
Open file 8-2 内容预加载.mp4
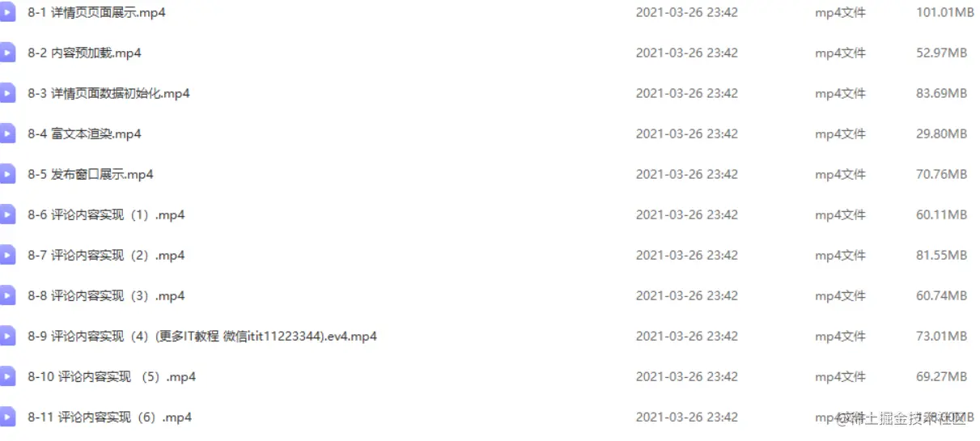point(84,53)
